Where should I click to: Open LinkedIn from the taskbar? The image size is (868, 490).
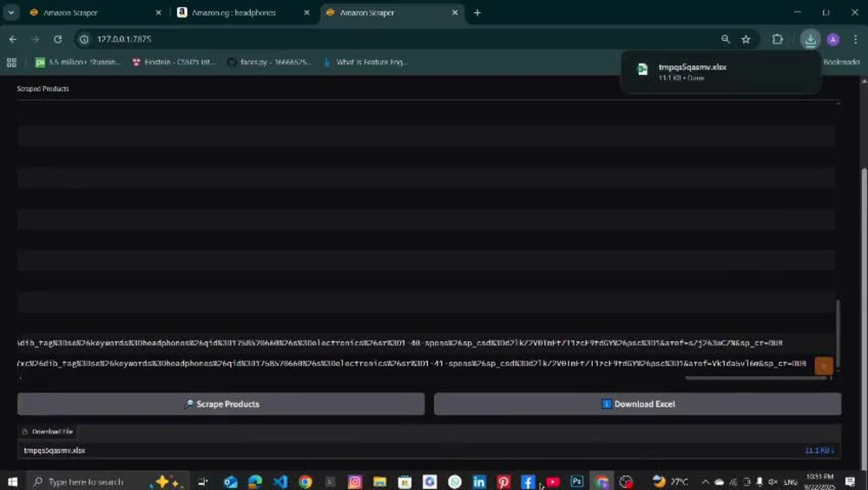tap(479, 481)
